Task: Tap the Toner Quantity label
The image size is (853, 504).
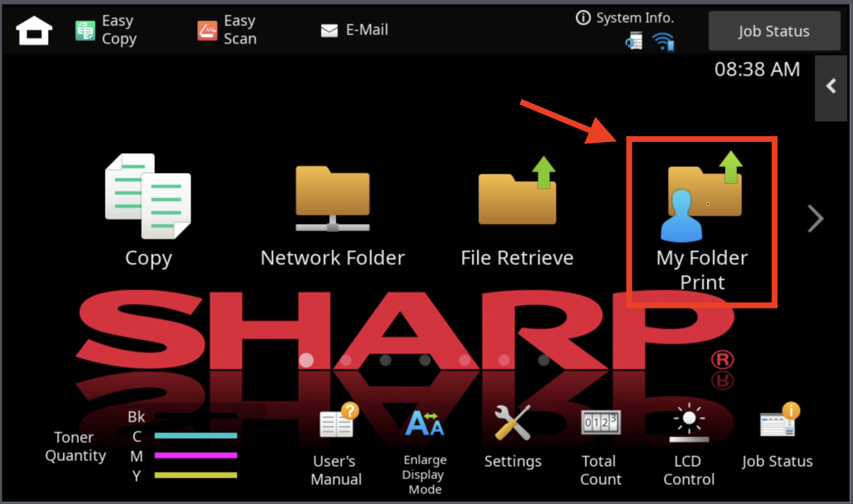Action: (75, 446)
